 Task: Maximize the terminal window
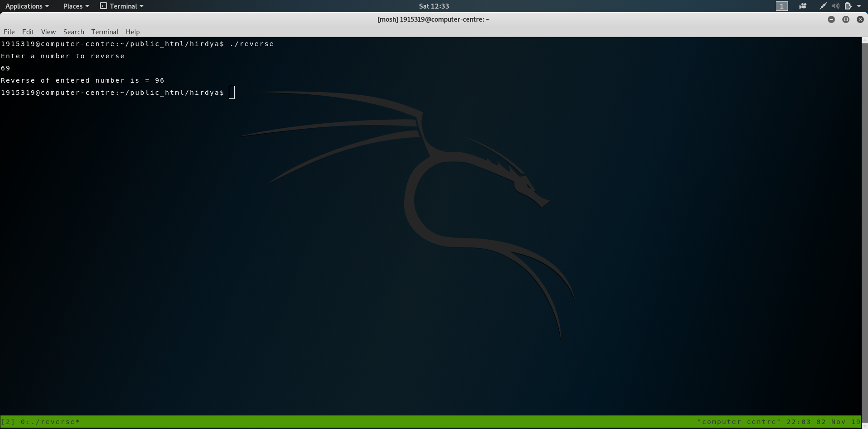[x=845, y=19]
